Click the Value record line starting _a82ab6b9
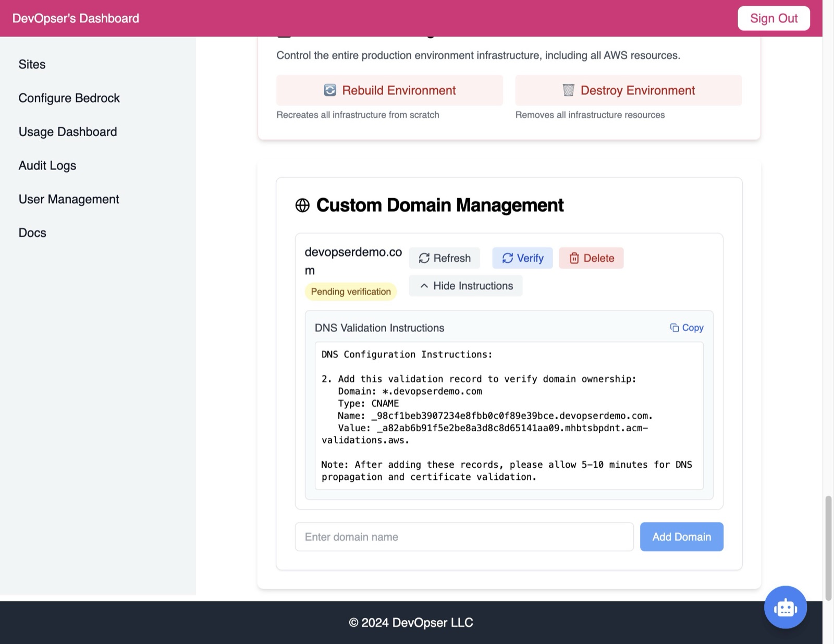This screenshot has width=834, height=644. click(x=485, y=434)
